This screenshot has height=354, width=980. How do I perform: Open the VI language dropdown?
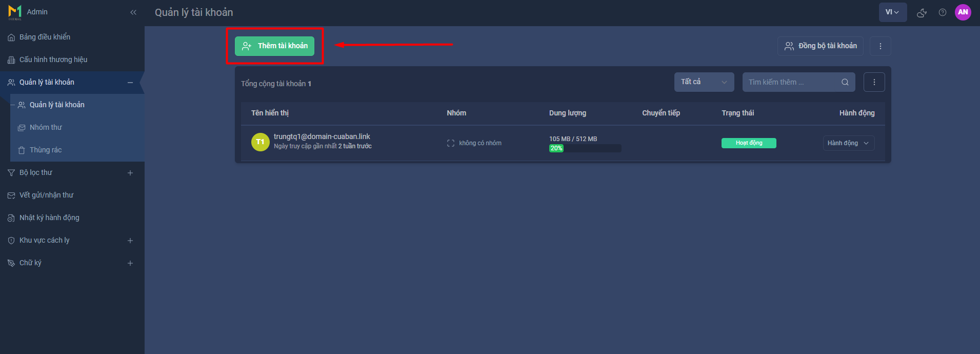[x=892, y=12]
